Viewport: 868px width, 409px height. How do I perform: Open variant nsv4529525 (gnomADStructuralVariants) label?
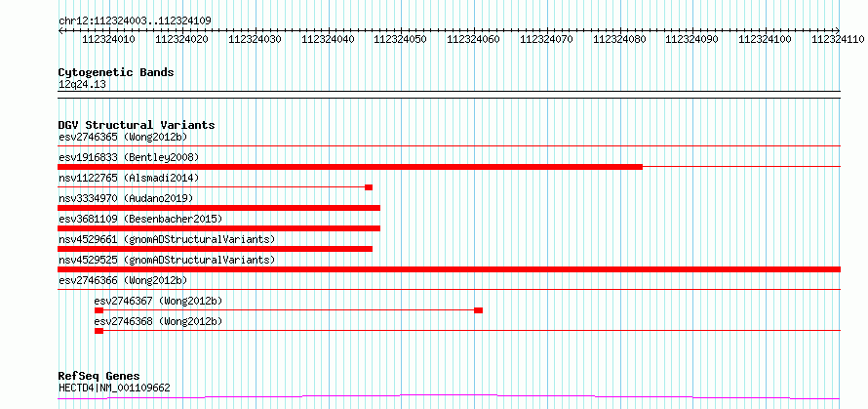point(167,260)
